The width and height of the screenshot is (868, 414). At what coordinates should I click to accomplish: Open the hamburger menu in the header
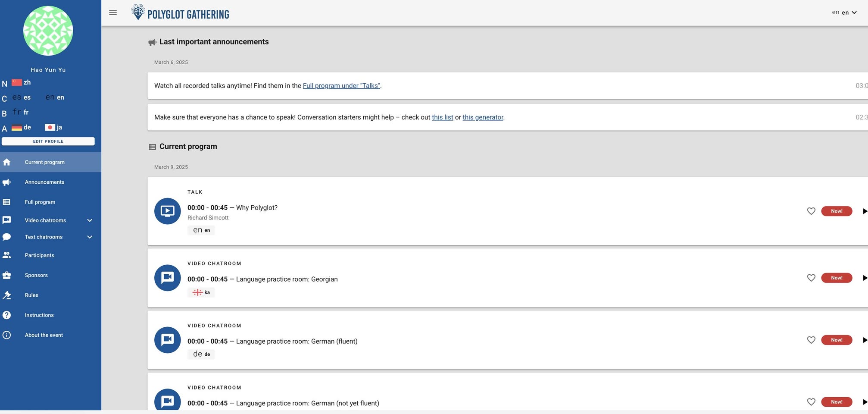tap(113, 13)
